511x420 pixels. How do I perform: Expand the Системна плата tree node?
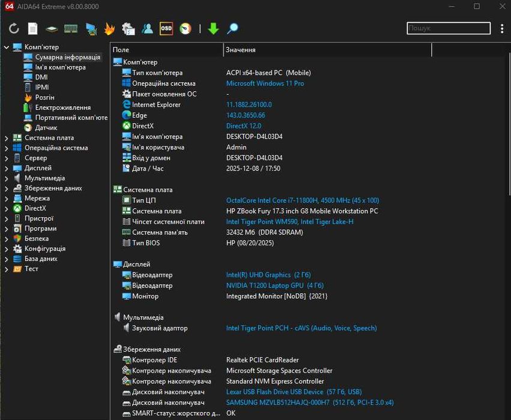coord(6,138)
